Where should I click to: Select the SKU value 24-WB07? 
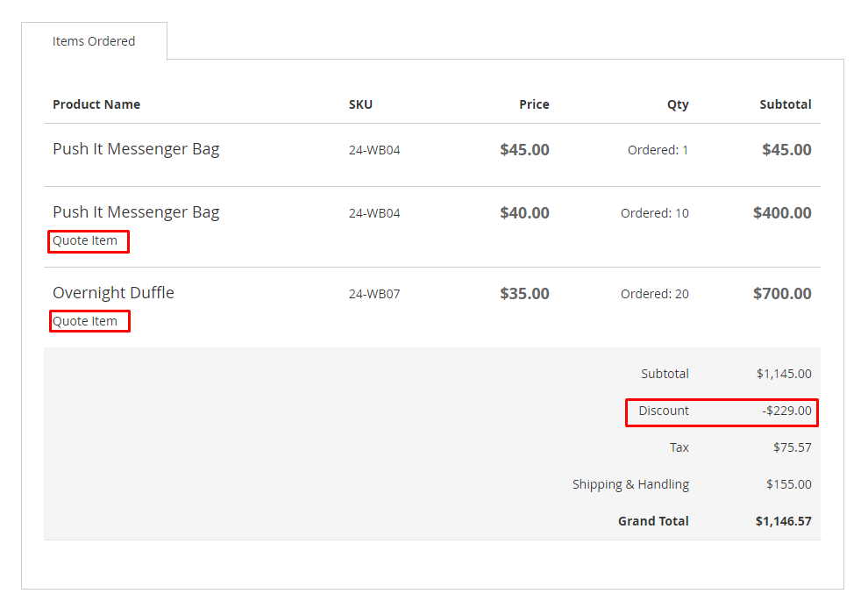[x=374, y=294]
